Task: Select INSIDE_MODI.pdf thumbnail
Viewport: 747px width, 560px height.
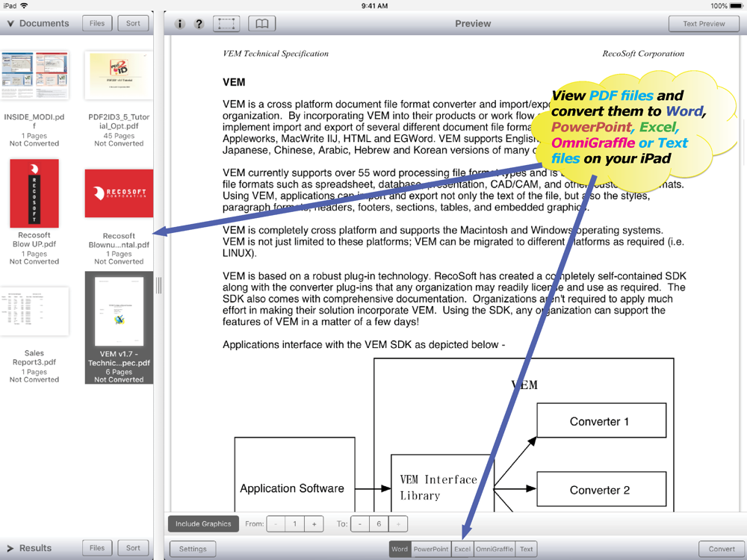Action: [x=34, y=75]
